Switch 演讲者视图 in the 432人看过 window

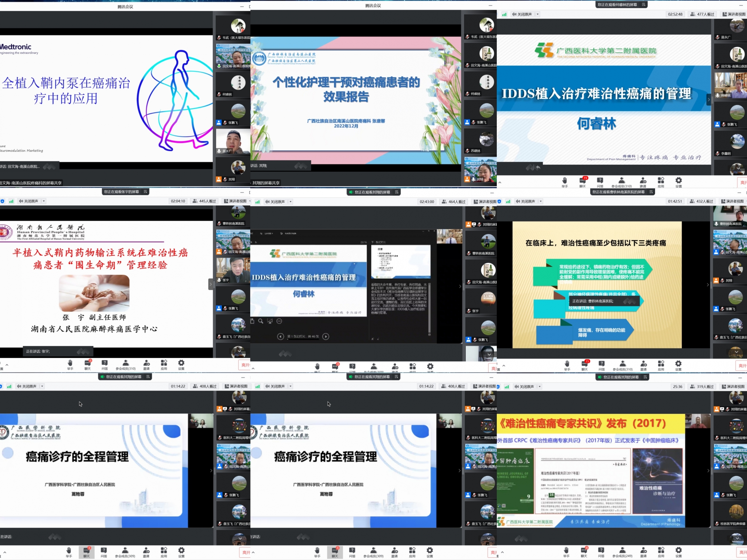pyautogui.click(x=732, y=202)
